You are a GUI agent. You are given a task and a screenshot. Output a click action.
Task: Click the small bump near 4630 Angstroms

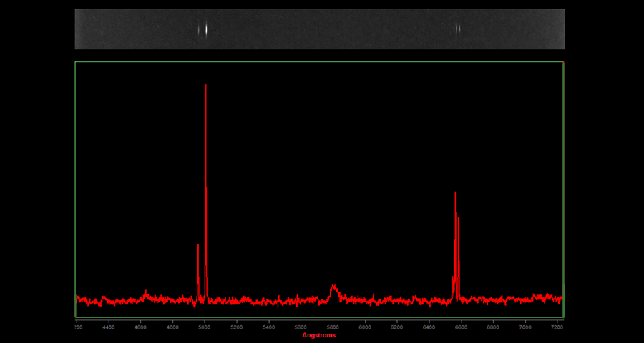[146, 292]
